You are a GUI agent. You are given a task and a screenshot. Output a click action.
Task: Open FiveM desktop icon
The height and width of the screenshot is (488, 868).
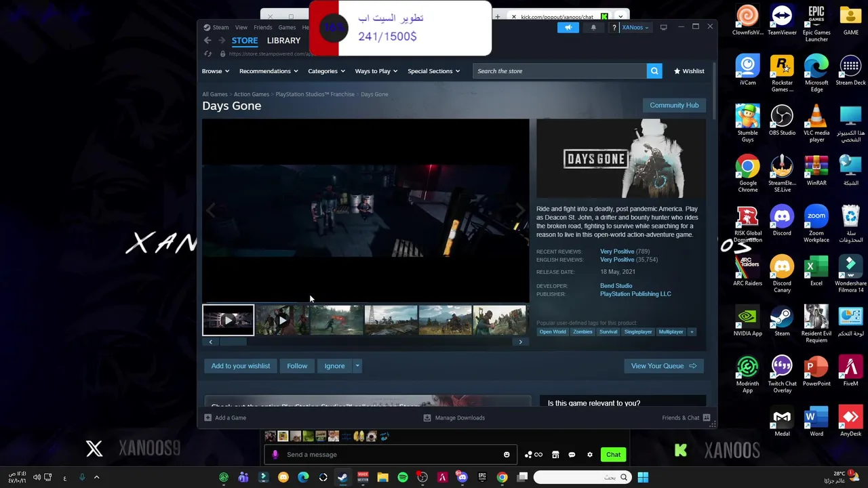[x=850, y=371]
